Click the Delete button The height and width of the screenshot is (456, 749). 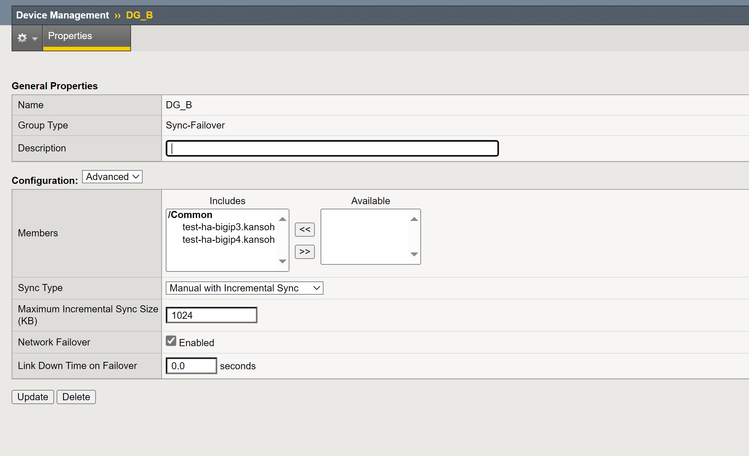point(76,397)
